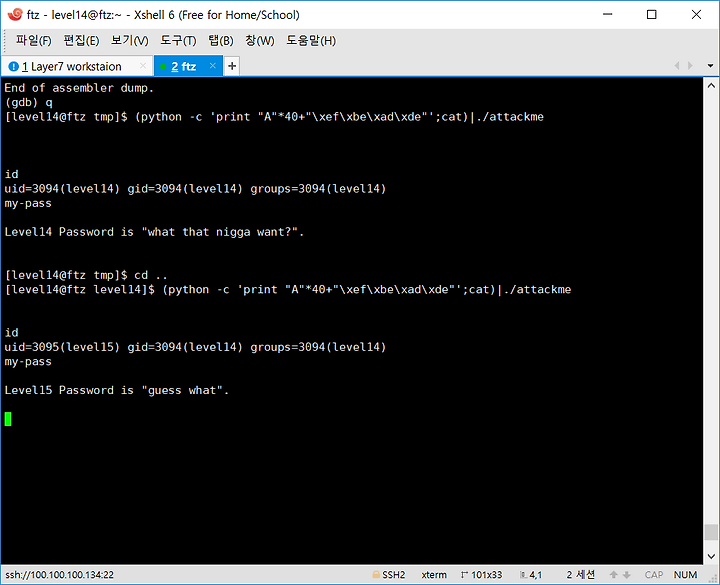Open the 보기(V) menu
Viewport: 720px width, 585px height.
(x=130, y=41)
